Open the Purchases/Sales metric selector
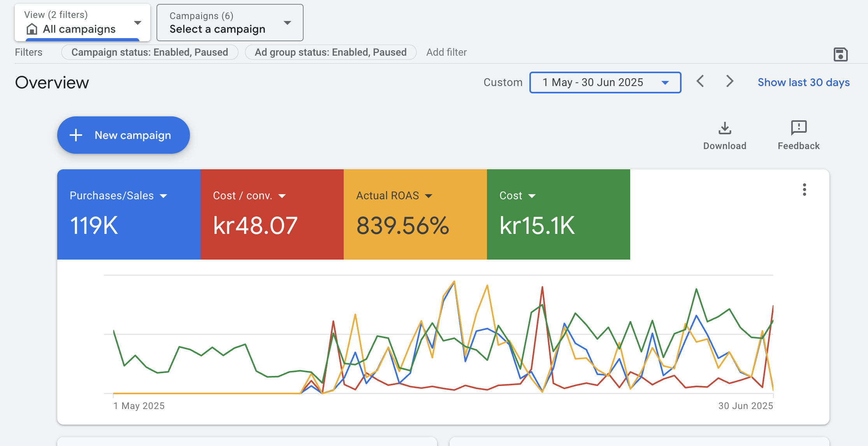Image resolution: width=868 pixels, height=446 pixels. [163, 196]
